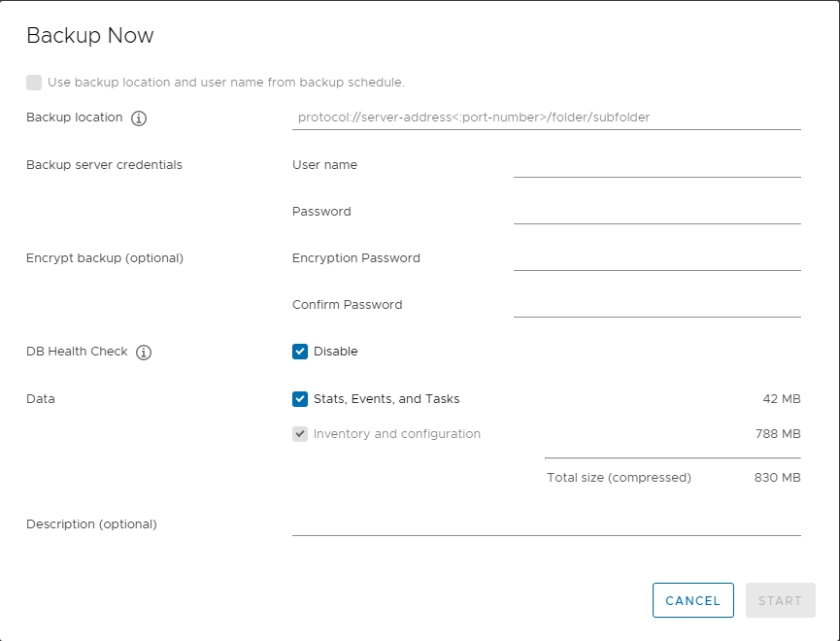Screen dimensions: 840x641
Task: Click the START button
Action: 781,600
